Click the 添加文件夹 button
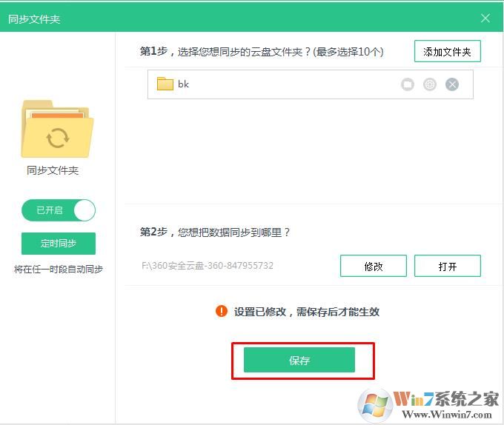504x425 pixels. (x=447, y=52)
